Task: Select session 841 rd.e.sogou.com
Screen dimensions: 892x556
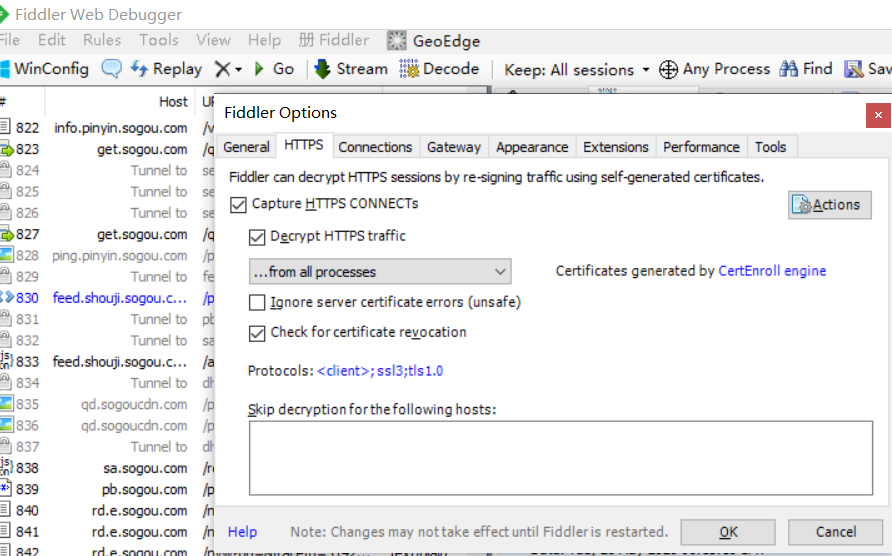Action: point(107,532)
